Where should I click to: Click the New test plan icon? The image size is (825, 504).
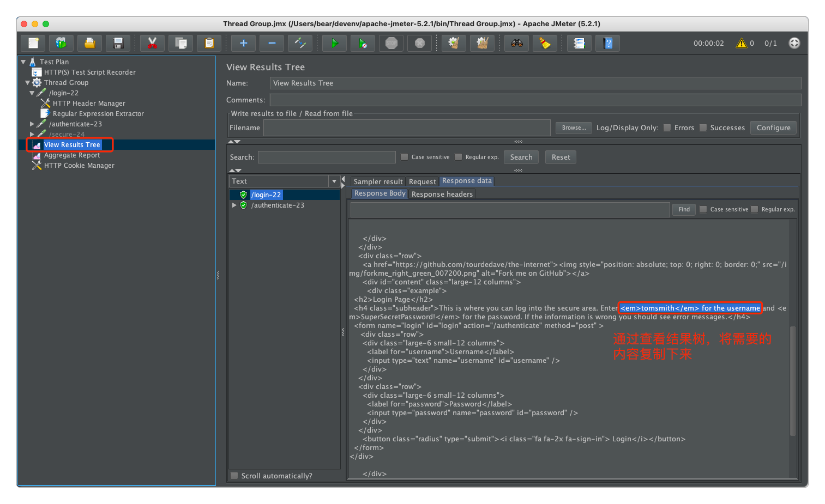33,43
